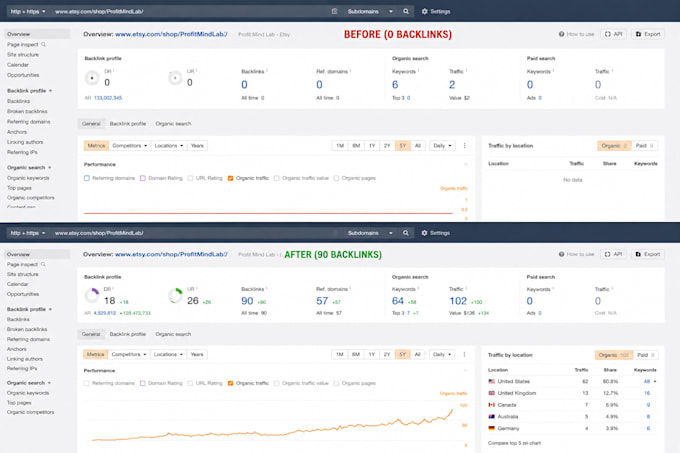Click the UR gauge icon showing 26
The height and width of the screenshot is (453, 680).
click(x=175, y=296)
